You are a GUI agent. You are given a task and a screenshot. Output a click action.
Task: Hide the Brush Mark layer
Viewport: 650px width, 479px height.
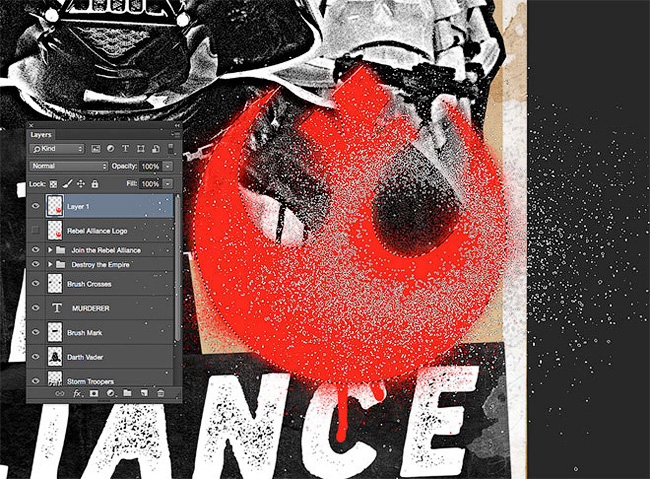coord(36,332)
